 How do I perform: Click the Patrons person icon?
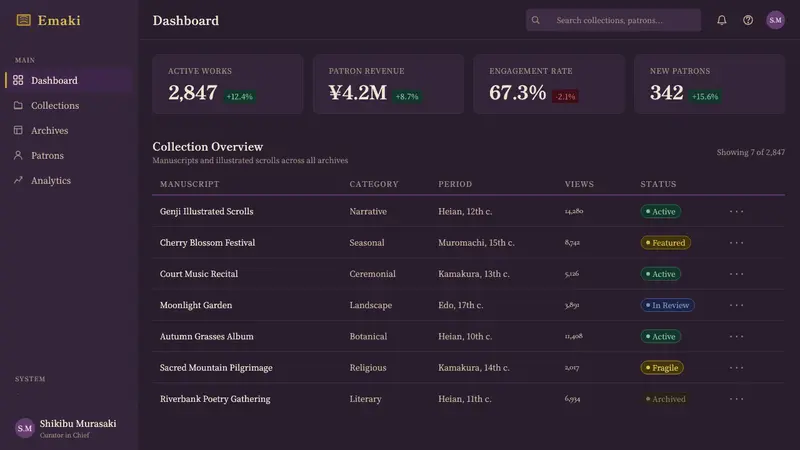click(x=18, y=155)
